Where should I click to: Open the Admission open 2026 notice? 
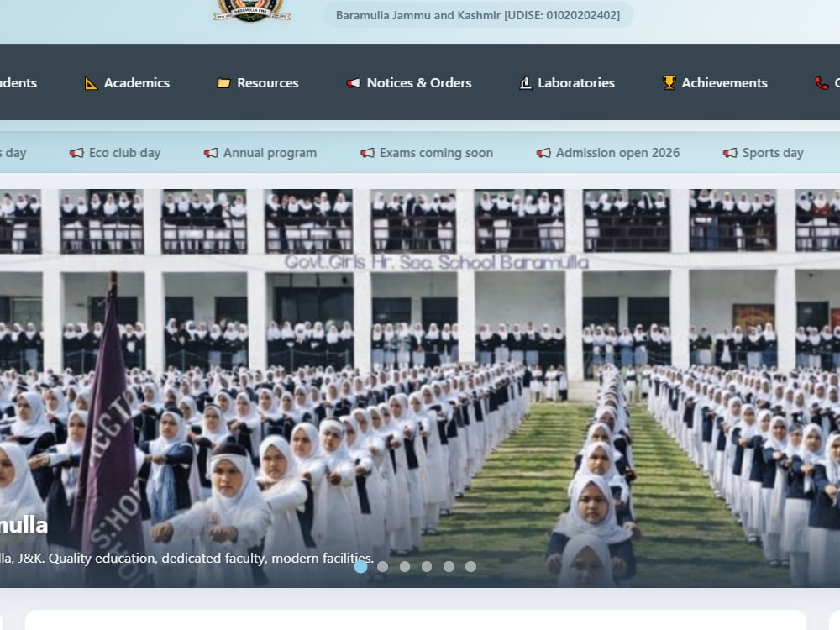[x=608, y=153]
